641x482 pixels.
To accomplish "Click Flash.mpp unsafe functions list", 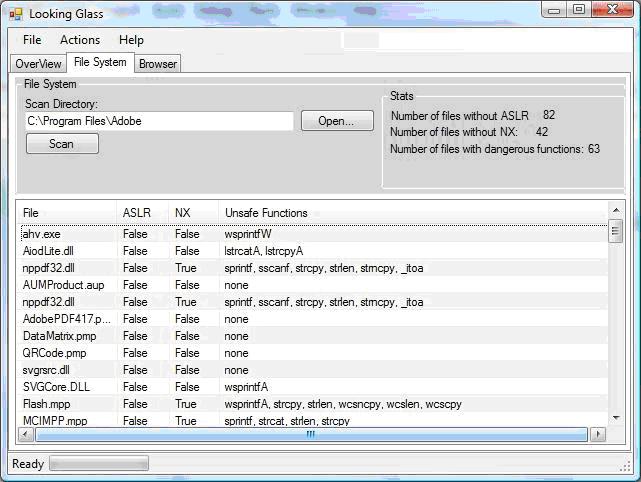I will (343, 404).
